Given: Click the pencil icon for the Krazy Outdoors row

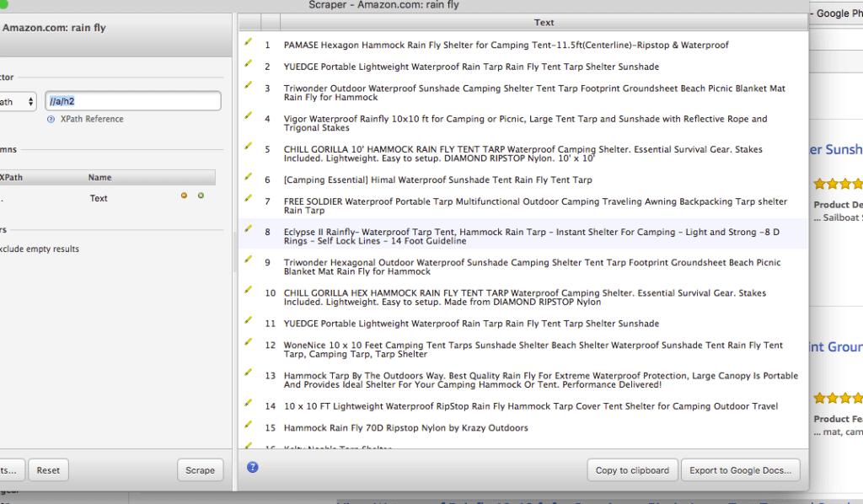Looking at the screenshot, I should point(249,424).
